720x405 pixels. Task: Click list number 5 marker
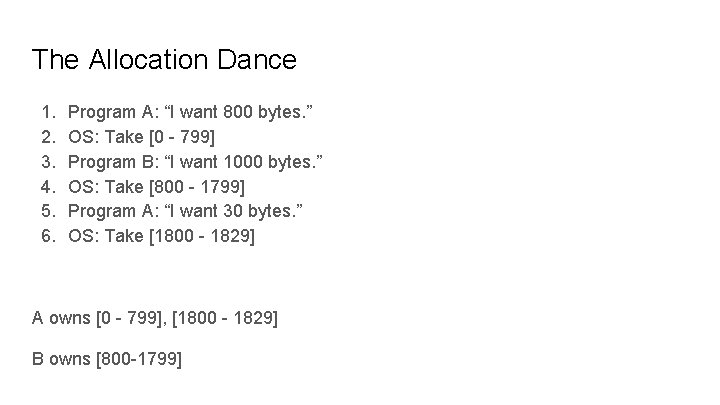point(49,211)
